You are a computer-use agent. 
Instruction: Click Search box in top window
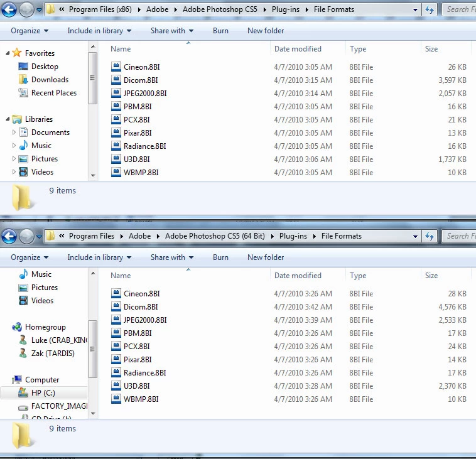click(459, 9)
